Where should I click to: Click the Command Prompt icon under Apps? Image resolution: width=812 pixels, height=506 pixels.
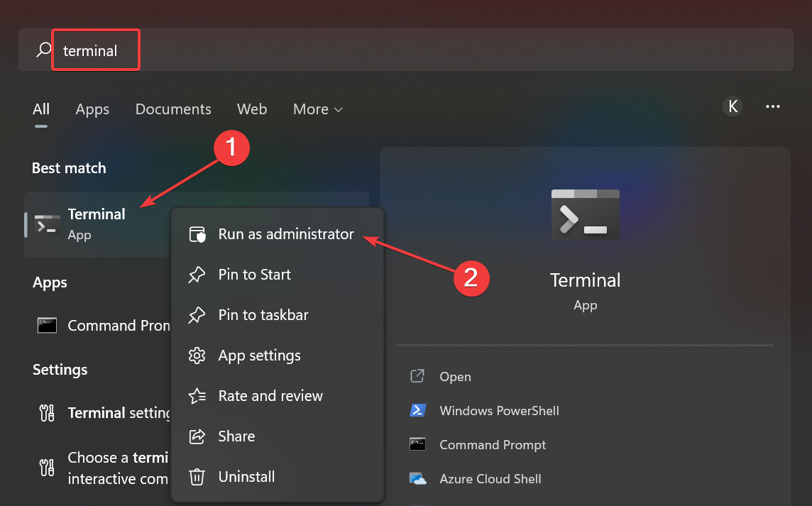coord(47,325)
